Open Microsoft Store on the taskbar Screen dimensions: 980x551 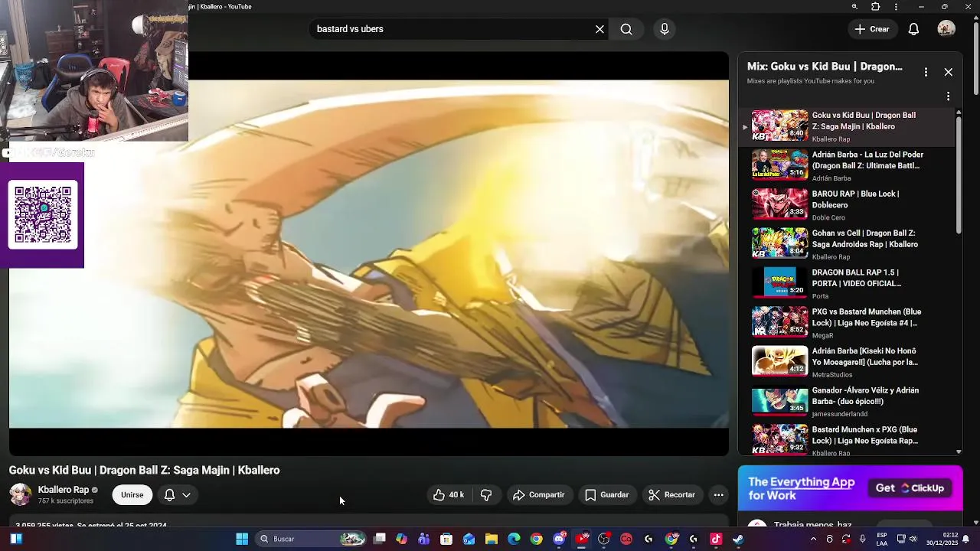point(446,539)
